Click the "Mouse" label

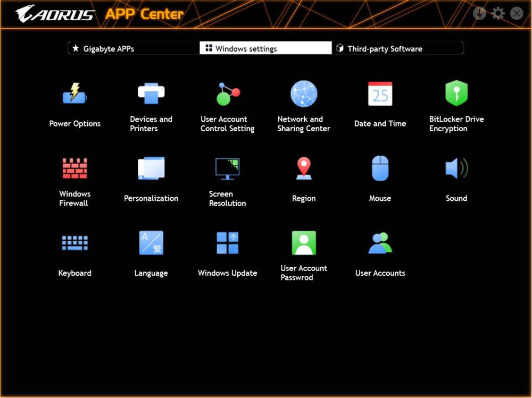pyautogui.click(x=380, y=198)
